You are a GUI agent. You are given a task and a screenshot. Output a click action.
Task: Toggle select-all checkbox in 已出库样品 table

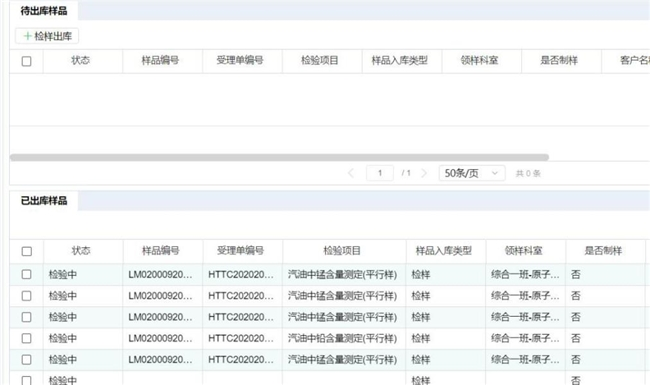(x=27, y=251)
